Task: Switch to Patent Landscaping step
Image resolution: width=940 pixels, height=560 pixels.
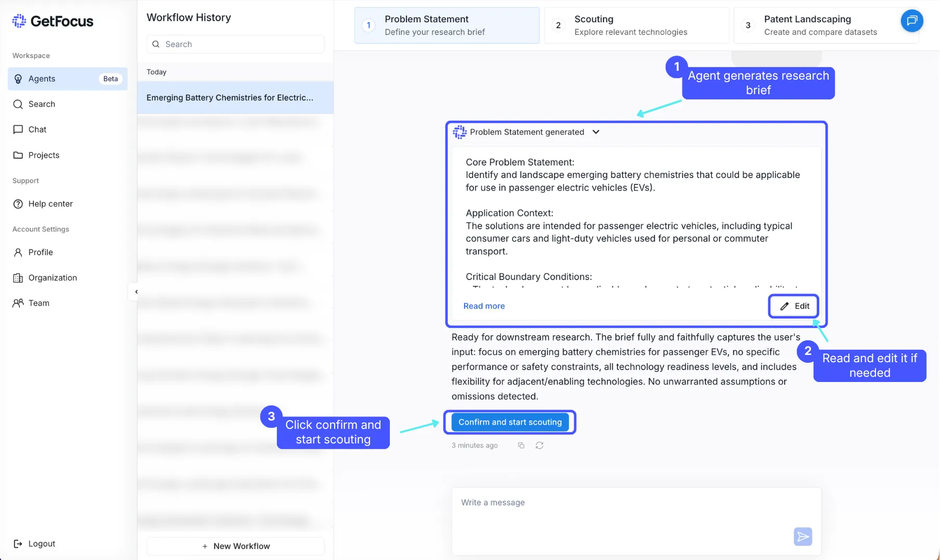Action: [826, 25]
